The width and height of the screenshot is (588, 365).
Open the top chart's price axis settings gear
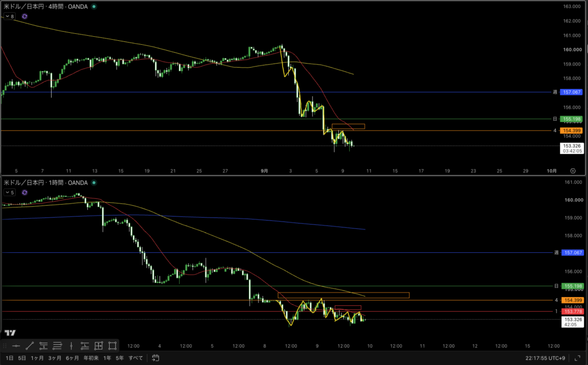click(x=573, y=171)
